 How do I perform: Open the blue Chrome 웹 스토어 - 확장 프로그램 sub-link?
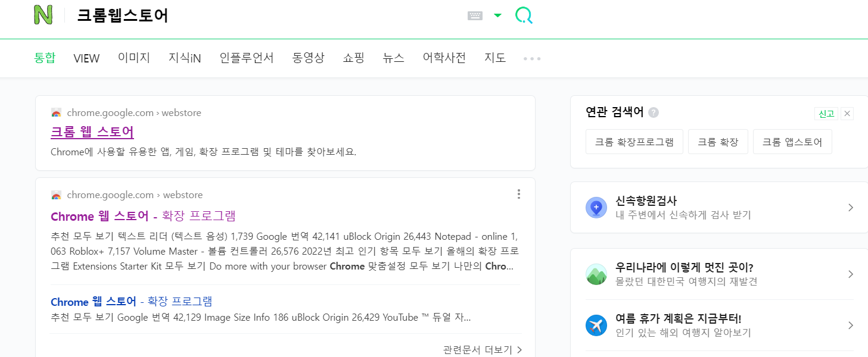(x=132, y=301)
